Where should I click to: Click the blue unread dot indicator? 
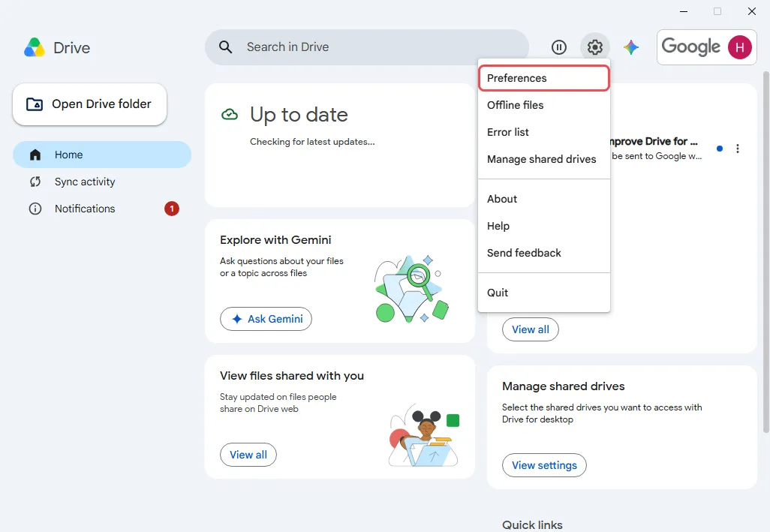pos(720,149)
